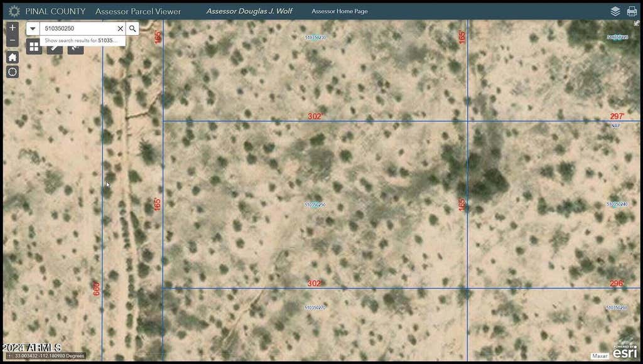This screenshot has height=364, width=643.
Task: Select parcel label 510350260 on map
Action: [x=617, y=308]
